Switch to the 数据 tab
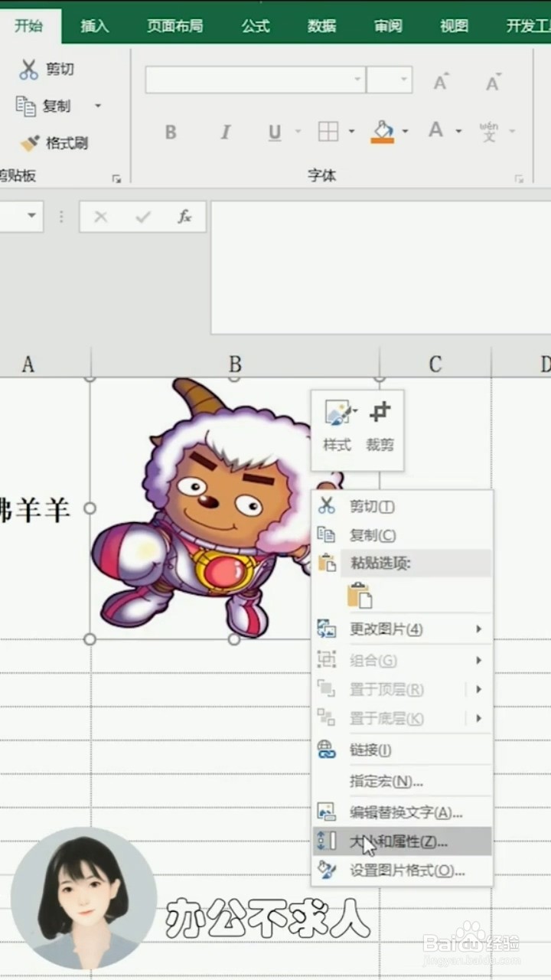This screenshot has height=980, width=551. (x=322, y=26)
